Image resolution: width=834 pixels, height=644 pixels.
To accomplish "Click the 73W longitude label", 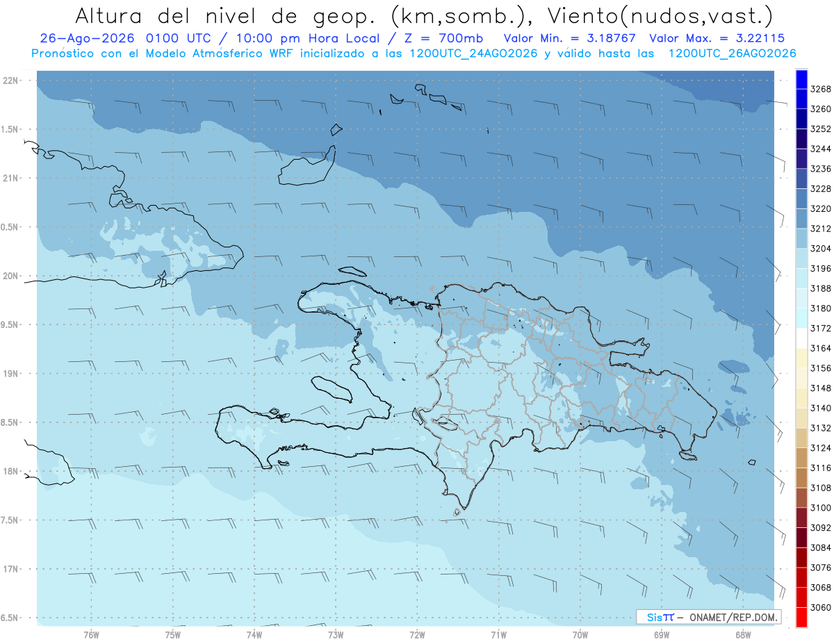I will tap(336, 634).
